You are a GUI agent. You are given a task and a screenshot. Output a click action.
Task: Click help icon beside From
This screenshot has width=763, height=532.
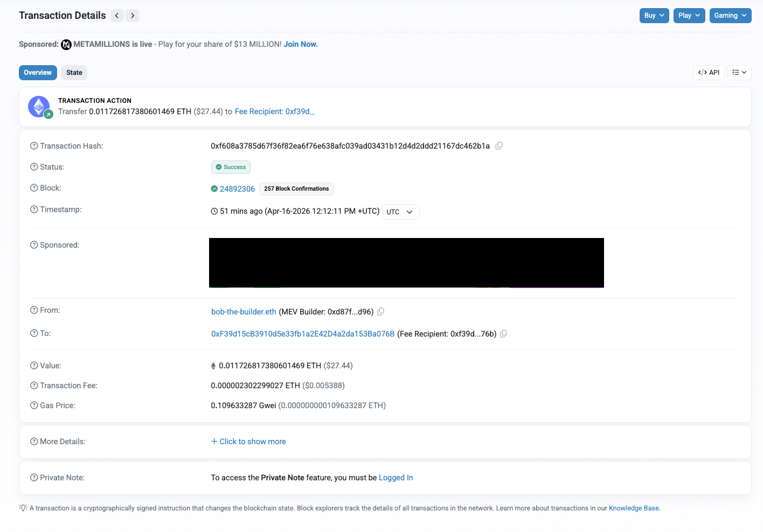34,310
